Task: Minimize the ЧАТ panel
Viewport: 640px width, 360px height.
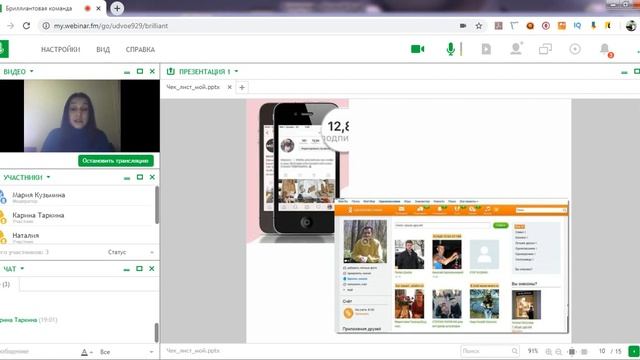Action: pos(127,269)
